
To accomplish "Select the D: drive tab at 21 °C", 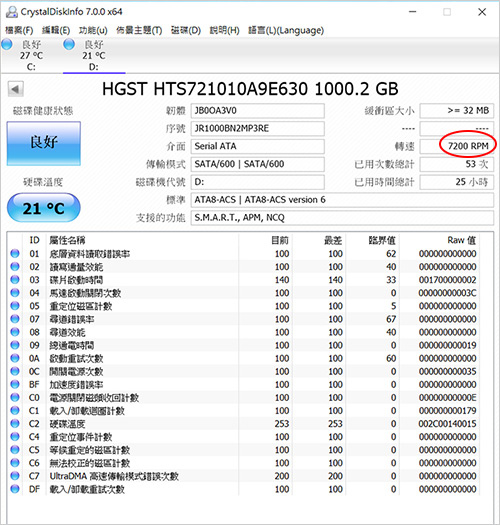I will tap(94, 55).
